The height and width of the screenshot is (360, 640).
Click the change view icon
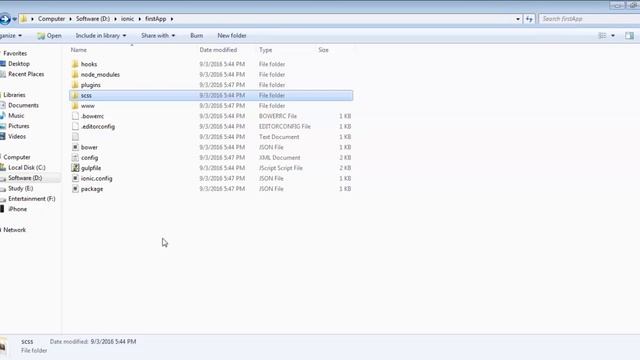(602, 36)
